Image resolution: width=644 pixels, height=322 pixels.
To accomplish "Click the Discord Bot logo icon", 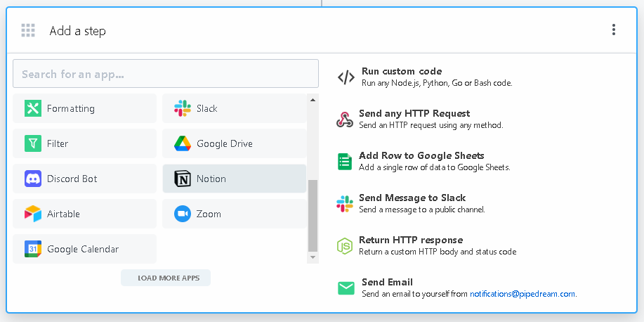I will (33, 179).
